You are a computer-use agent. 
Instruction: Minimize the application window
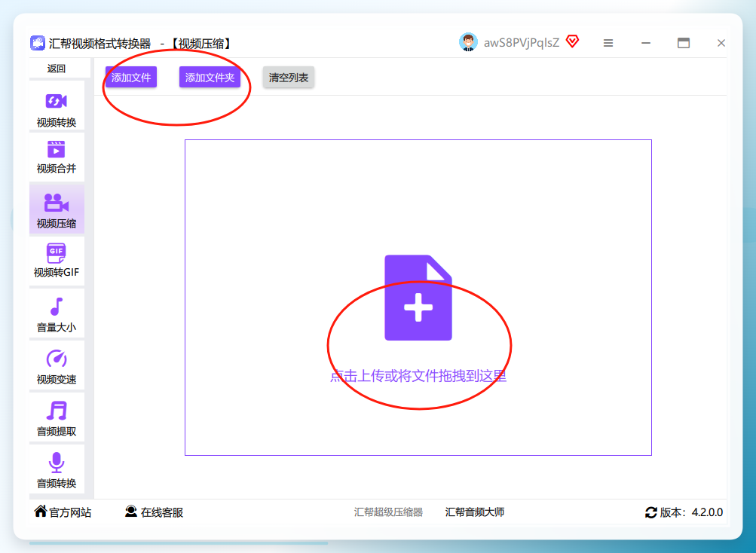(646, 43)
